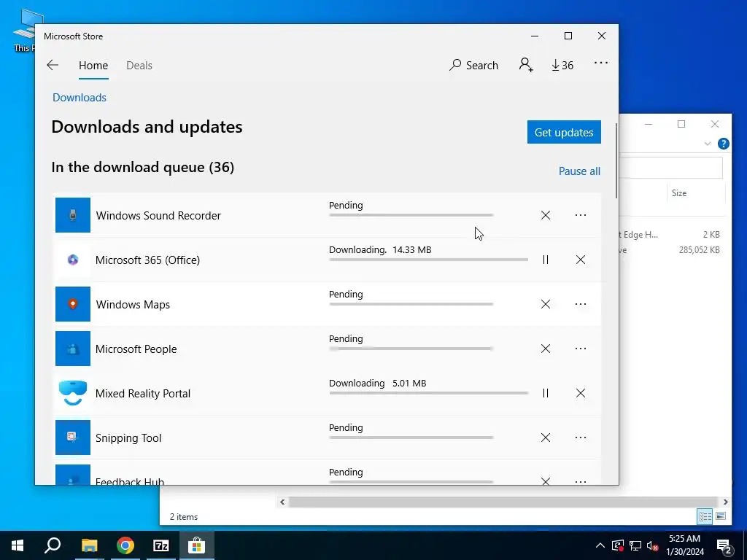This screenshot has height=560, width=747.
Task: Open the Store Search
Action: click(473, 65)
